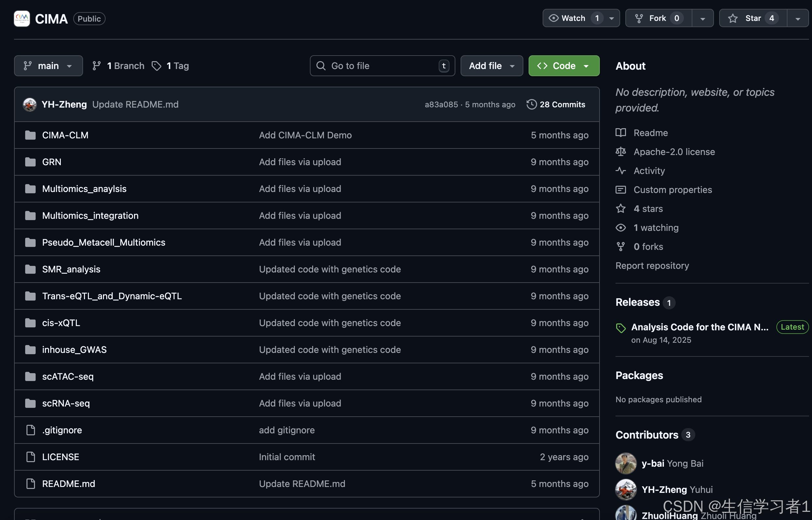The height and width of the screenshot is (520, 812).
Task: Open the Analysis Code for the CIMA release
Action: (x=699, y=327)
